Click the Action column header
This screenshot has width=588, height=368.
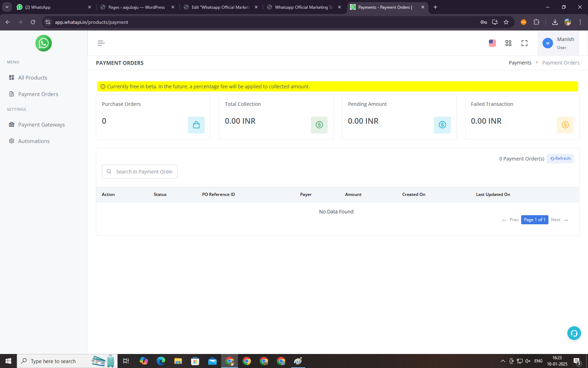[x=108, y=195]
